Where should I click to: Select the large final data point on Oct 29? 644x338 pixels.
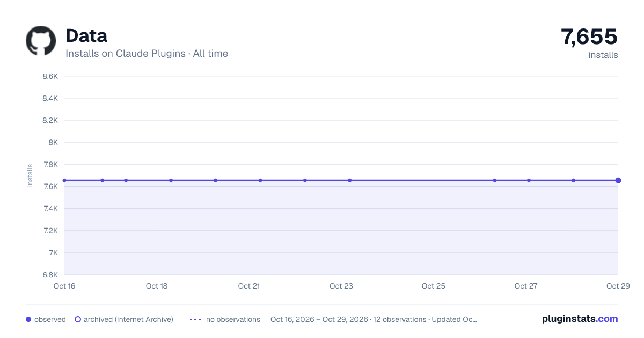pyautogui.click(x=618, y=180)
